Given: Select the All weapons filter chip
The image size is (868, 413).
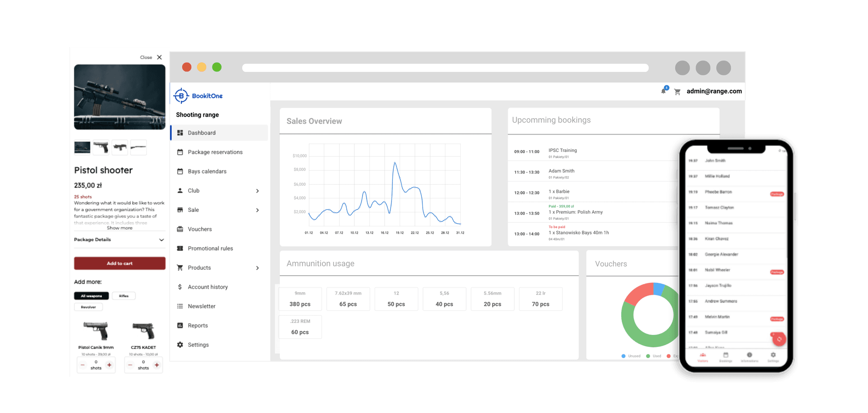Looking at the screenshot, I should (91, 296).
